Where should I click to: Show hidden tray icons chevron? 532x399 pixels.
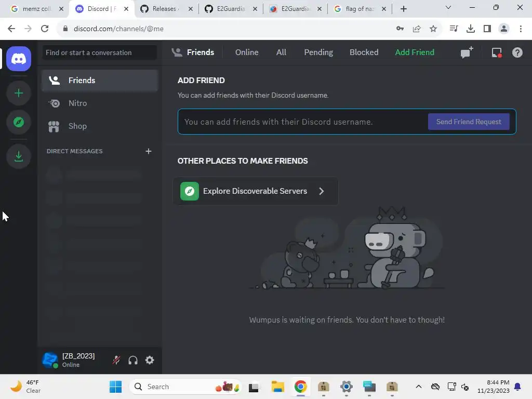tap(419, 387)
